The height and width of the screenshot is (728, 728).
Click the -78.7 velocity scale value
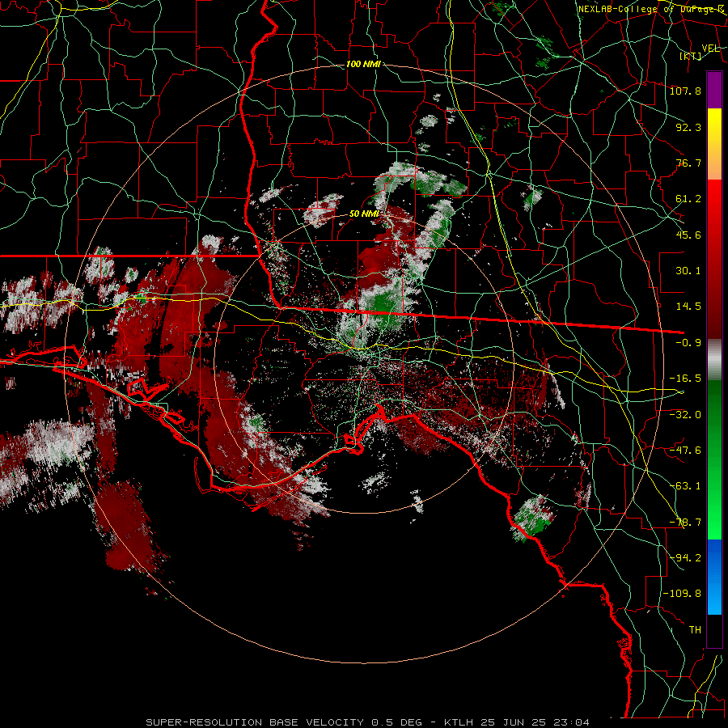[x=685, y=523]
